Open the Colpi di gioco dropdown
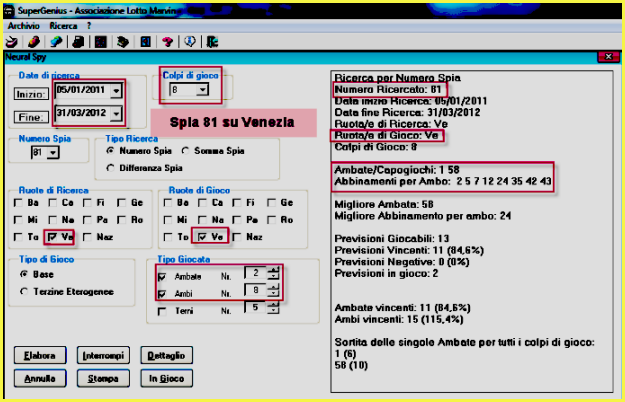 202,90
